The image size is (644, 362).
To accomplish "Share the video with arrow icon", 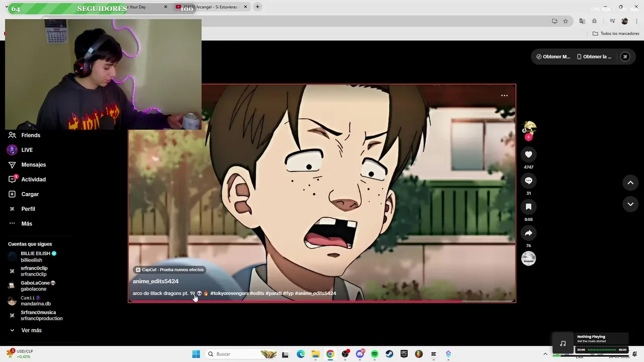I will pos(528,233).
